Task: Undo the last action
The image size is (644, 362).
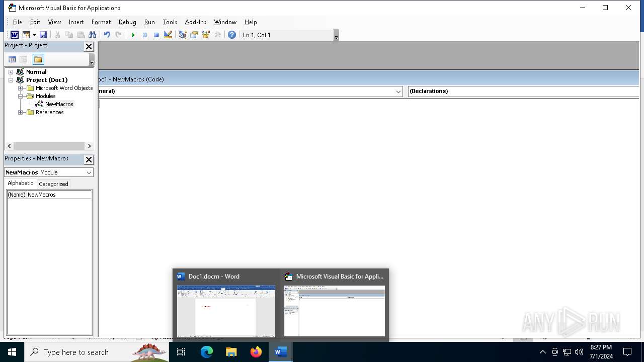Action: pos(107,35)
